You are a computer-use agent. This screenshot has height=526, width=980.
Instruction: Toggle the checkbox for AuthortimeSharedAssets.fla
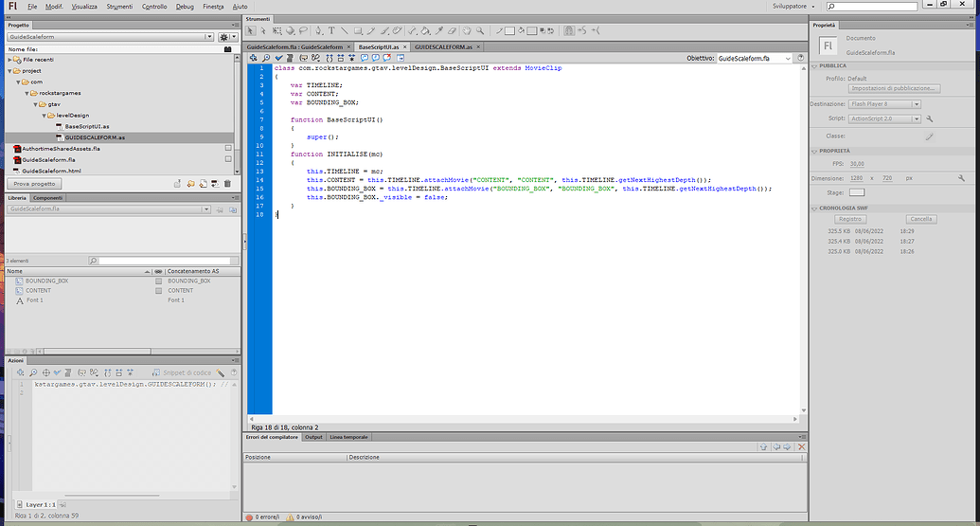click(x=227, y=149)
